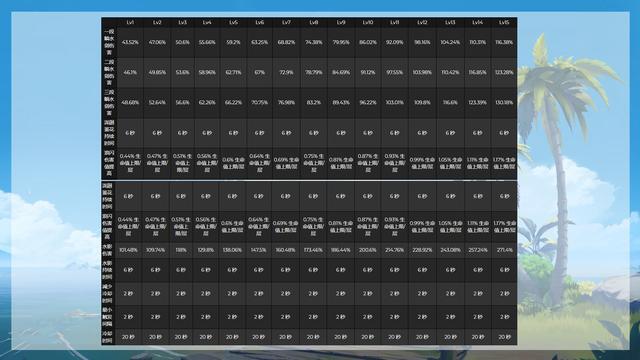Select the 66.22% cell in third row
The height and width of the screenshot is (360, 640).
233,103
